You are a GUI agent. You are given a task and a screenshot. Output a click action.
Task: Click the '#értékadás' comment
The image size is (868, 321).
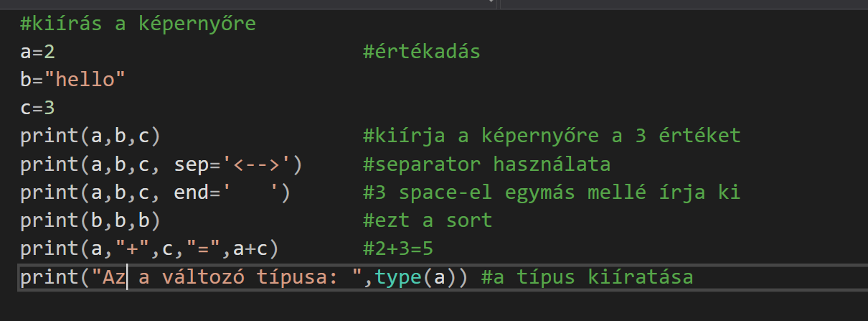(421, 52)
